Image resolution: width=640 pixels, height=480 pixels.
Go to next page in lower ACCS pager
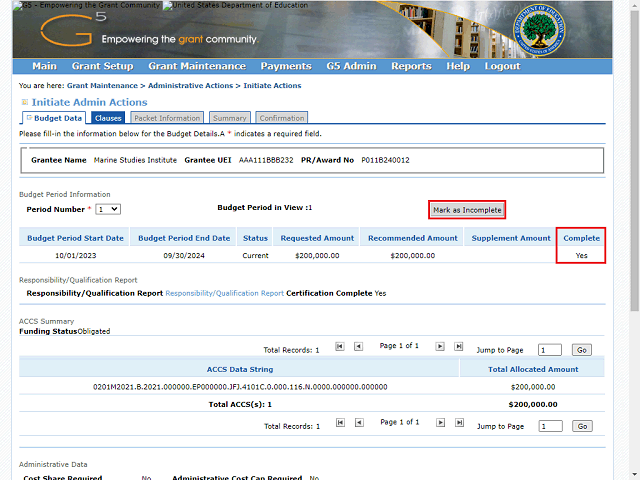click(x=440, y=422)
